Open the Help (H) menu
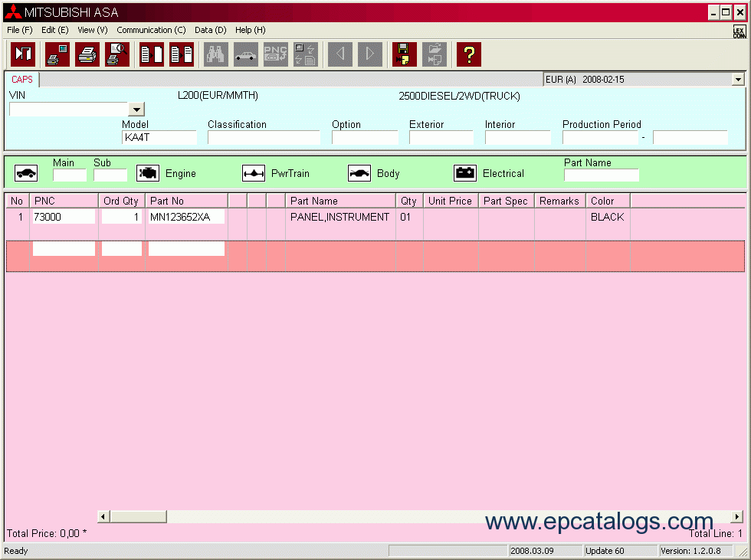This screenshot has height=560, width=751. (250, 30)
